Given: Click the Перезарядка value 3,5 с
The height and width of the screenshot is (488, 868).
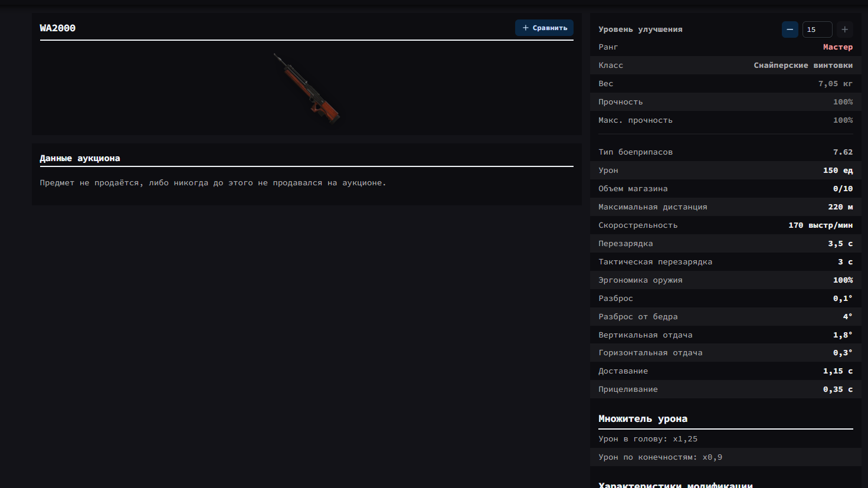Looking at the screenshot, I should click(x=840, y=244).
